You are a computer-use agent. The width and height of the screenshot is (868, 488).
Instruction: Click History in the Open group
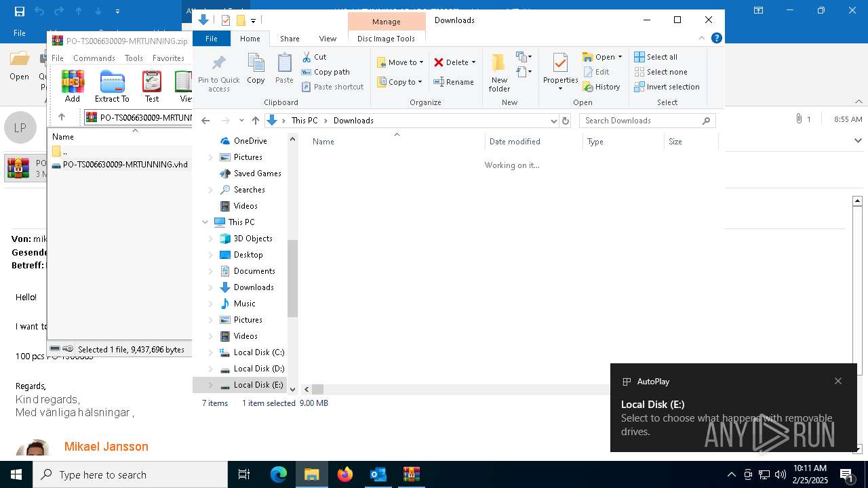tap(601, 87)
